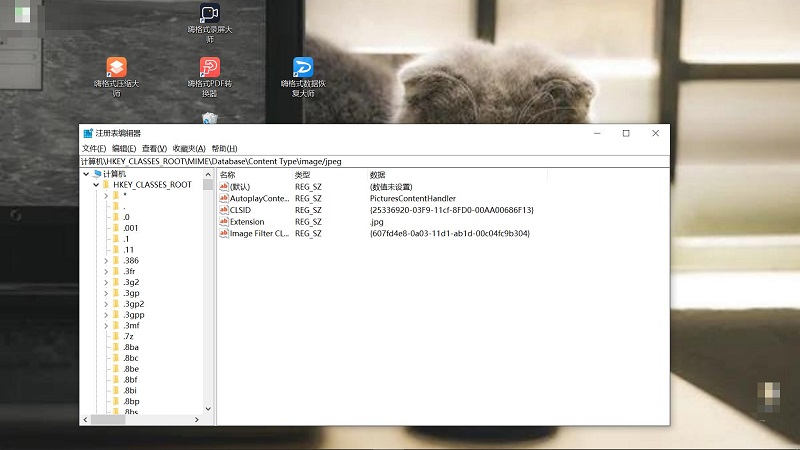The image size is (800, 450).
Task: Select the .7z key in tree
Action: [x=128, y=337]
